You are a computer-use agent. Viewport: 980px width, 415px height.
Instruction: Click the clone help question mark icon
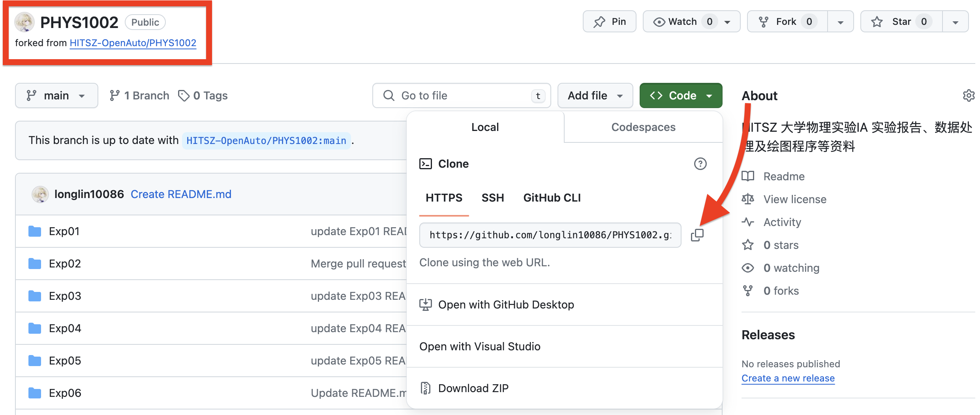pyautogui.click(x=700, y=164)
